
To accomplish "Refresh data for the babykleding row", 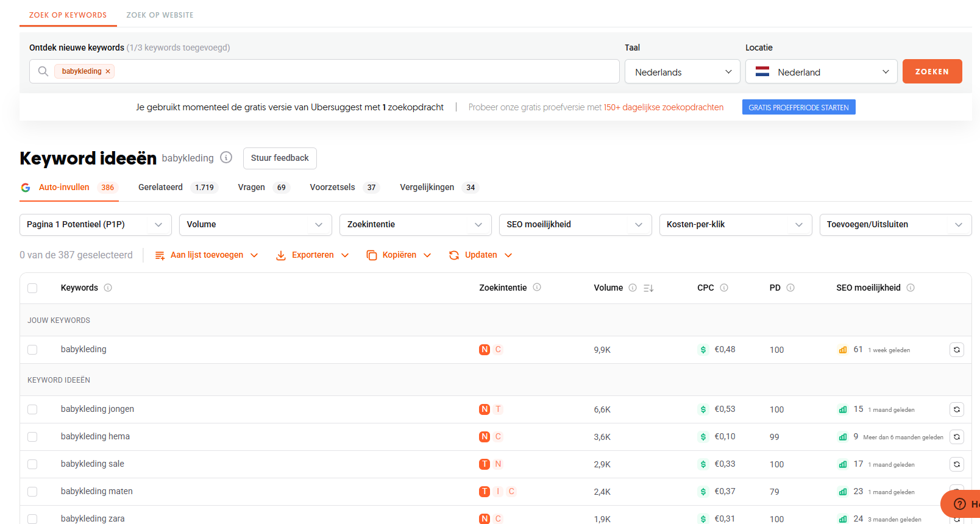I will (957, 350).
